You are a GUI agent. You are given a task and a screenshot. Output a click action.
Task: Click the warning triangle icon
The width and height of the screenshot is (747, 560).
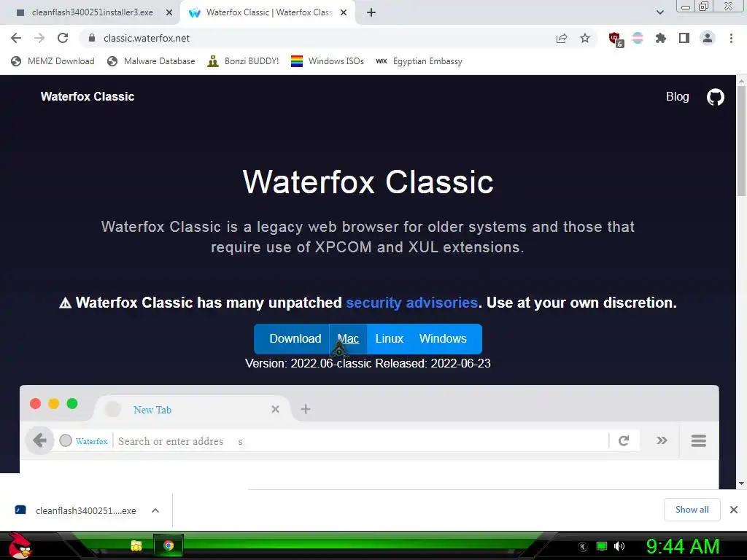pyautogui.click(x=65, y=303)
